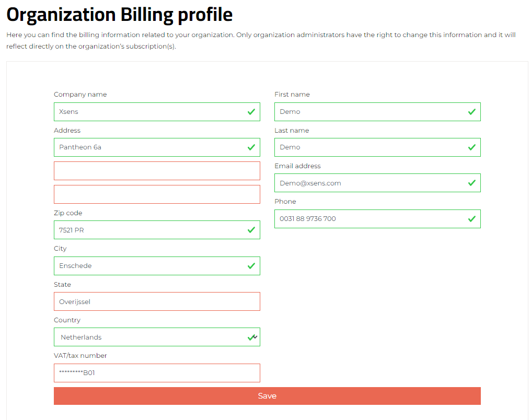Open the Netherlands country selector
Viewport: 531px width, 420px height.
[157, 337]
